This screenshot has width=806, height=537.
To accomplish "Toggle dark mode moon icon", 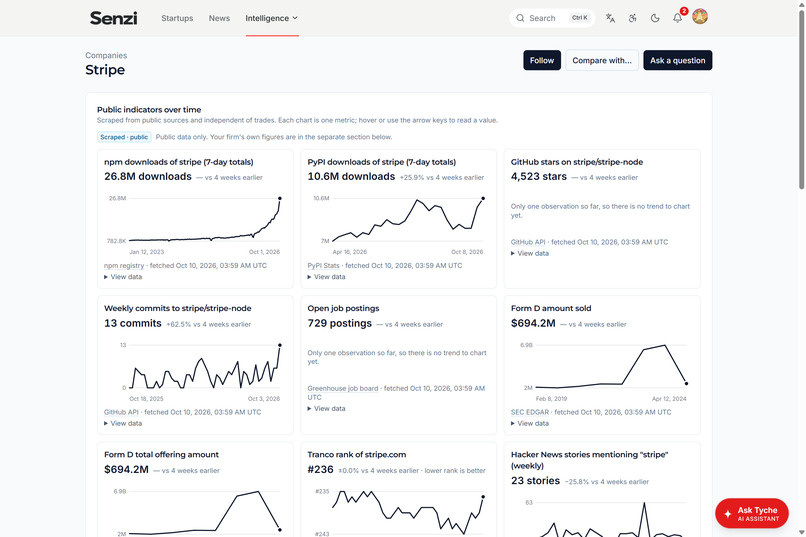I will click(655, 18).
